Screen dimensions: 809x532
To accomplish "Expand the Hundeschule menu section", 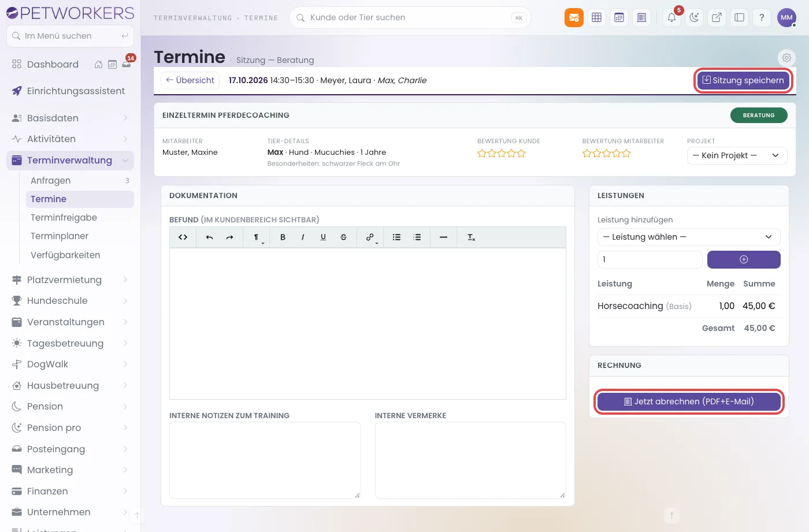I will click(70, 301).
